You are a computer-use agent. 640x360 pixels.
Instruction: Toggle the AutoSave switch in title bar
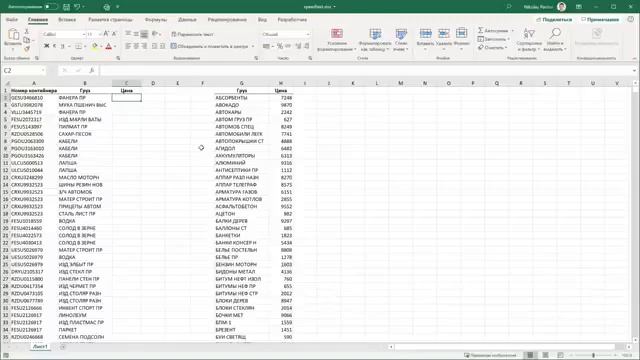[51, 7]
